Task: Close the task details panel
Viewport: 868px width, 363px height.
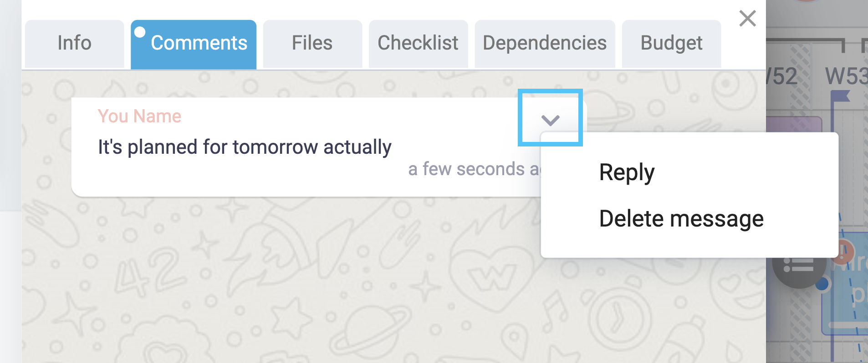Action: click(747, 19)
